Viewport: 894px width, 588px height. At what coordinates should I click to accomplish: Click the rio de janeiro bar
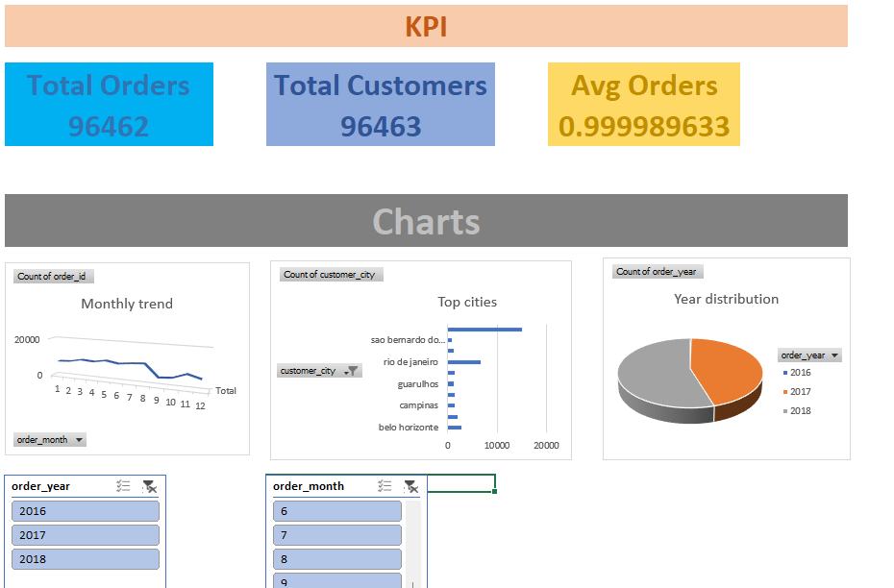click(464, 362)
